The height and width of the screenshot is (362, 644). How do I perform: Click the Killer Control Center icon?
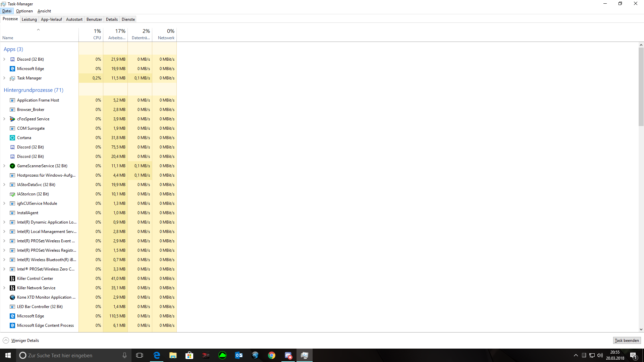tap(12, 279)
